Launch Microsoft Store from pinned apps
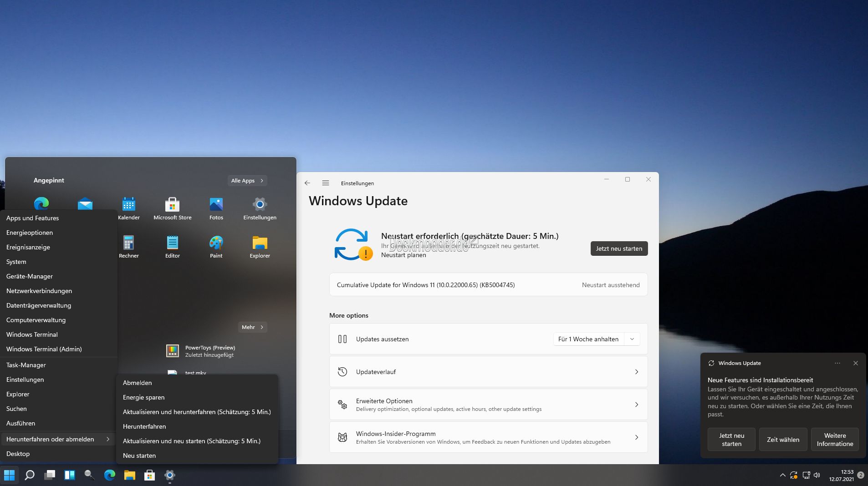Image resolution: width=868 pixels, height=486 pixels. tap(173, 209)
